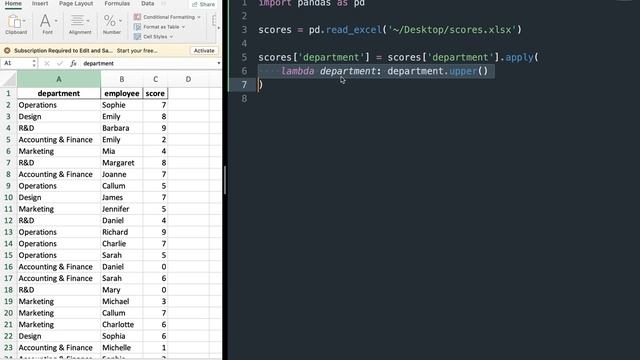The width and height of the screenshot is (640, 360).
Task: Click the fx insert function icon
Action: click(x=73, y=63)
